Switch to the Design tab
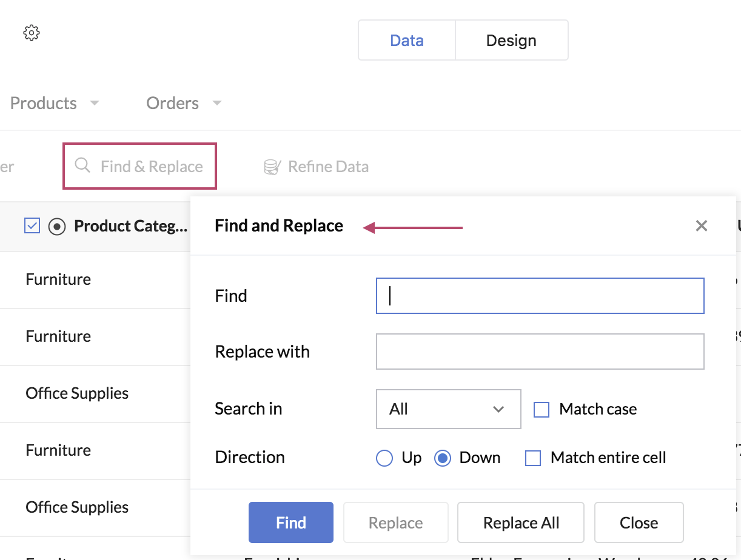The height and width of the screenshot is (560, 741). click(511, 41)
